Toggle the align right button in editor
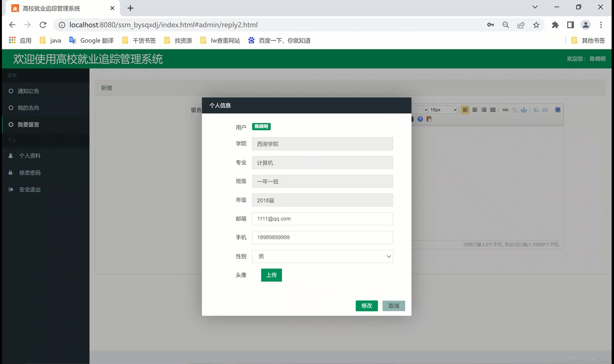614x364 pixels. point(484,110)
